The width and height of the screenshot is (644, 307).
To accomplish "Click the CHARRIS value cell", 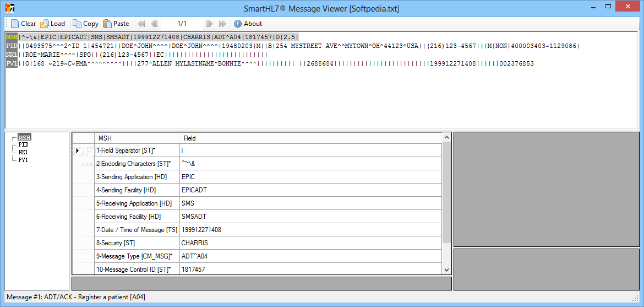I will pos(310,243).
